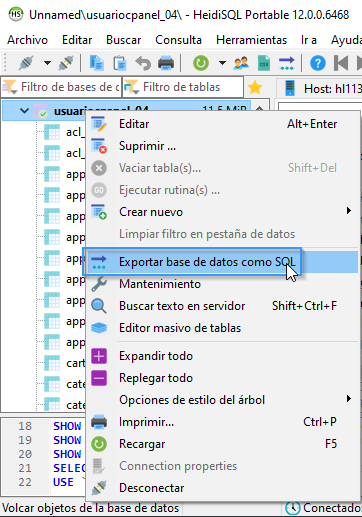Choose Desconectar in the context menu
The image size is (362, 517).
click(x=222, y=488)
